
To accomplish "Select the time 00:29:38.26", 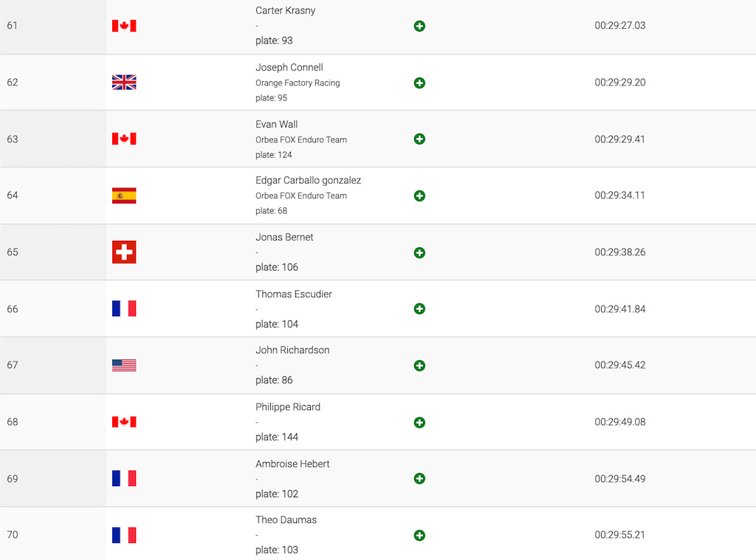I will click(x=619, y=252).
